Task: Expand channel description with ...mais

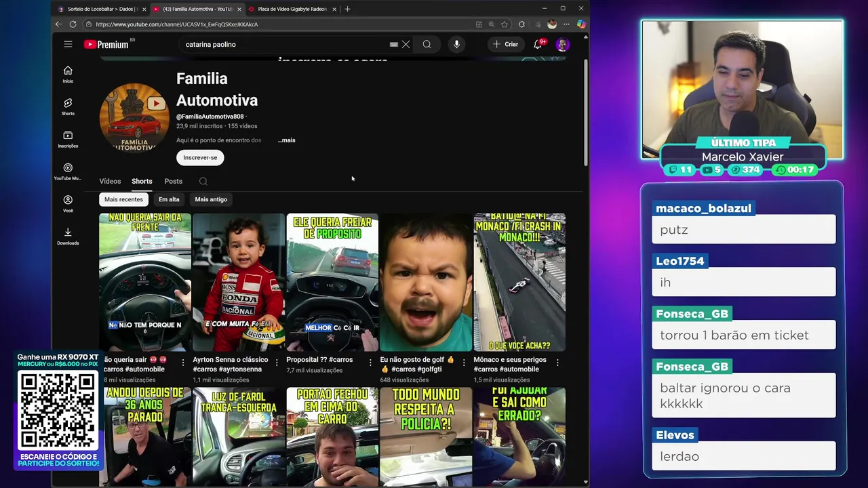Action: 286,140
